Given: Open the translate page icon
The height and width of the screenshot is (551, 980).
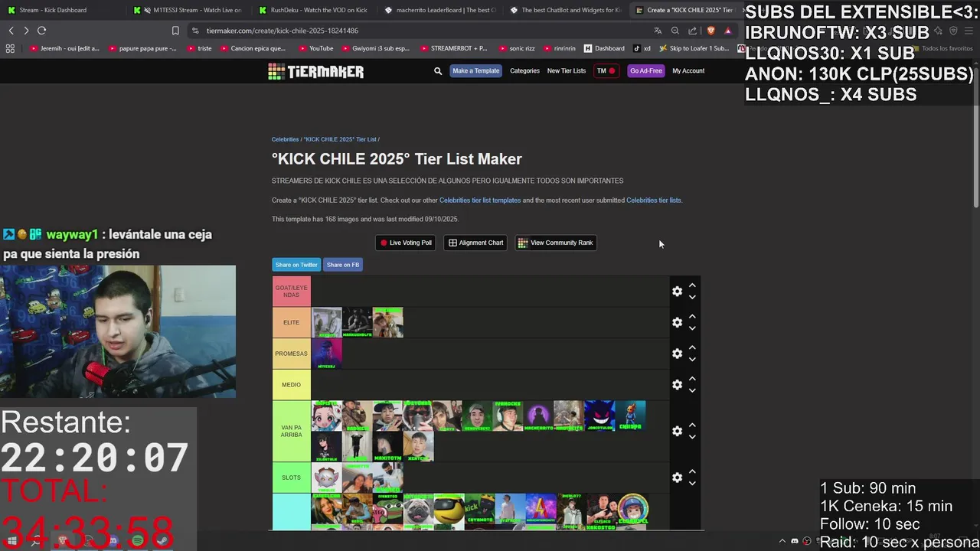Looking at the screenshot, I should click(x=658, y=31).
